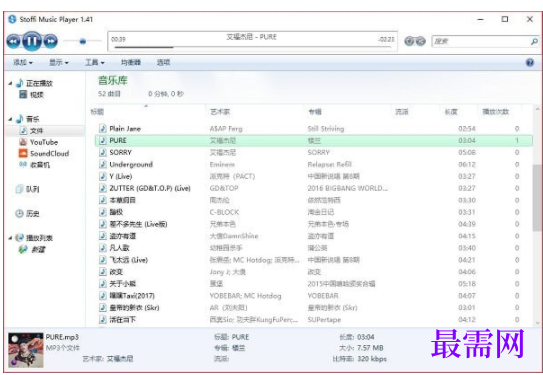Click album SUPertape

(x=324, y=320)
